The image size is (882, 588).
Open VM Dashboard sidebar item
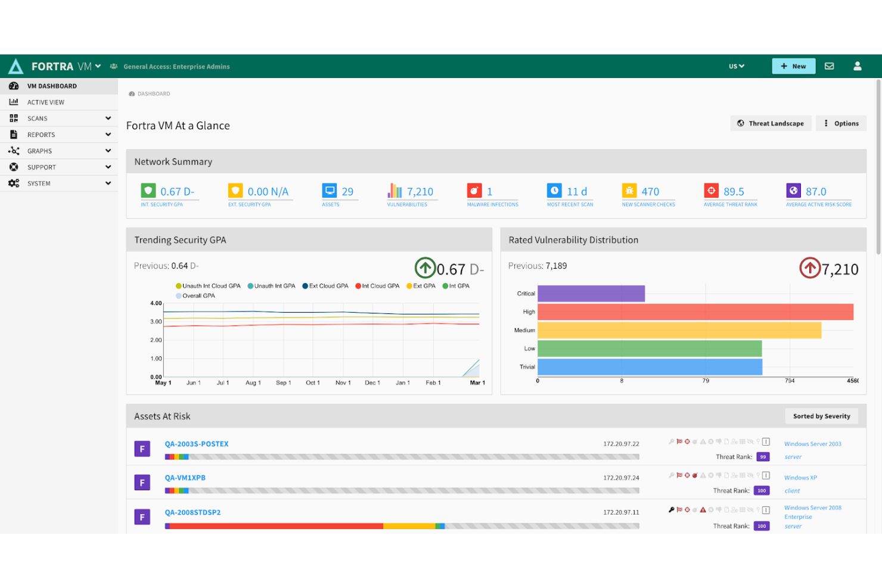(52, 86)
